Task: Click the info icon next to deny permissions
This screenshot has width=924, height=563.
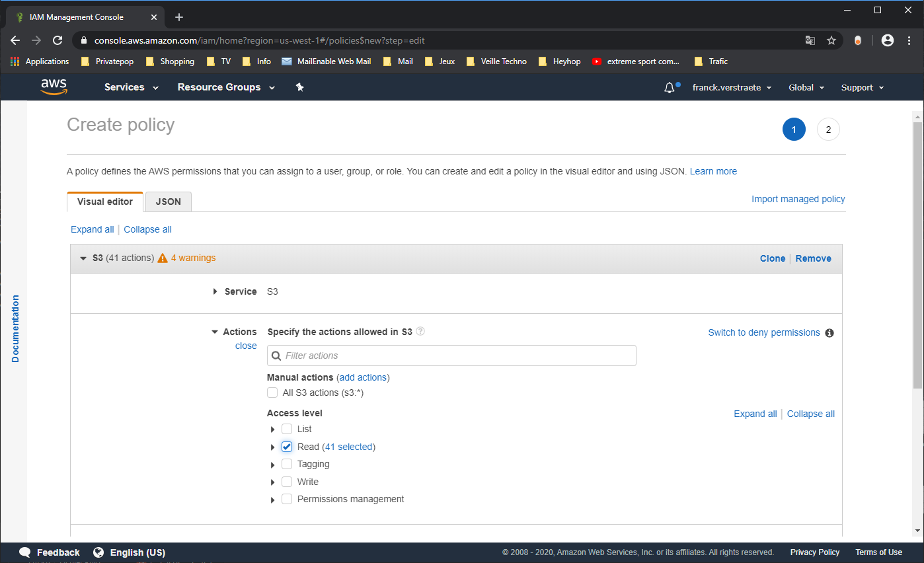Action: click(829, 333)
